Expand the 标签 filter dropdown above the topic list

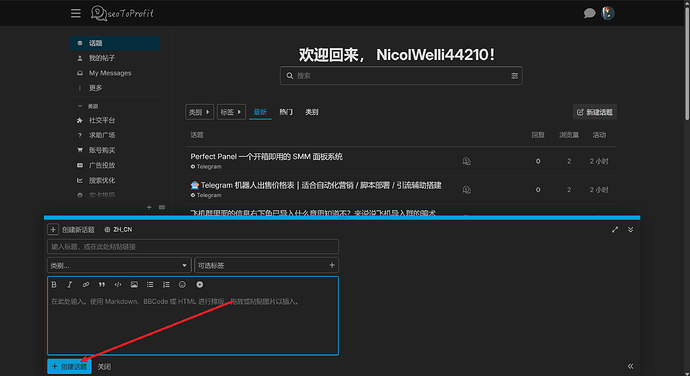(231, 112)
